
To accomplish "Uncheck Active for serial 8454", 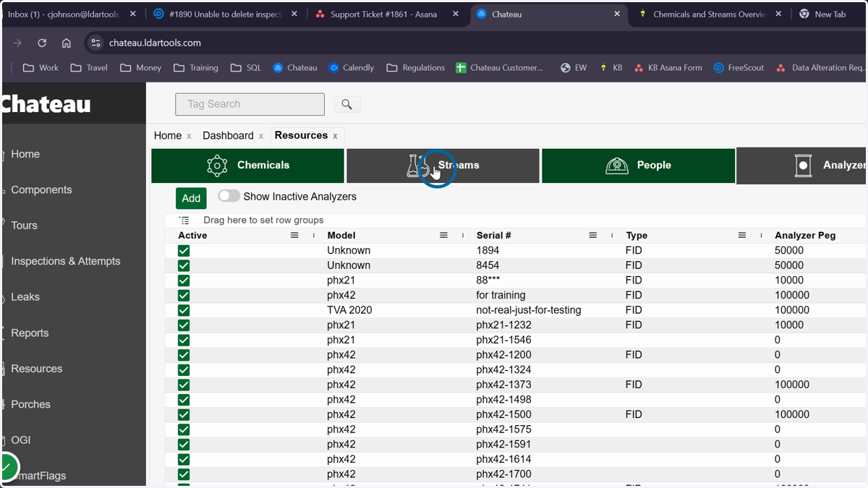I will coord(184,265).
